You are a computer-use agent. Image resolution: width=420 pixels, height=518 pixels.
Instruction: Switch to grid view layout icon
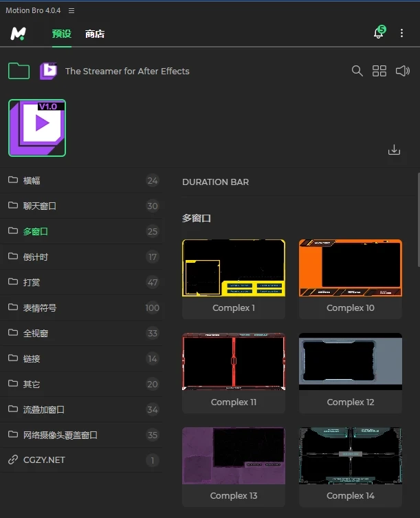379,71
